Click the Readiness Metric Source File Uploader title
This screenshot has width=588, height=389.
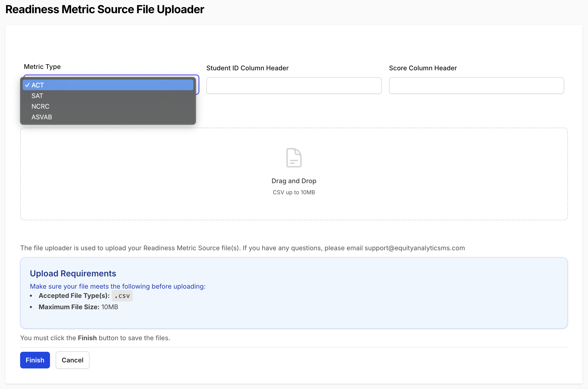pyautogui.click(x=105, y=9)
